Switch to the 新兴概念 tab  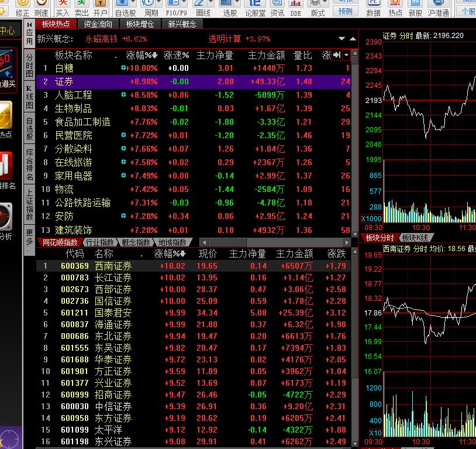click(182, 24)
